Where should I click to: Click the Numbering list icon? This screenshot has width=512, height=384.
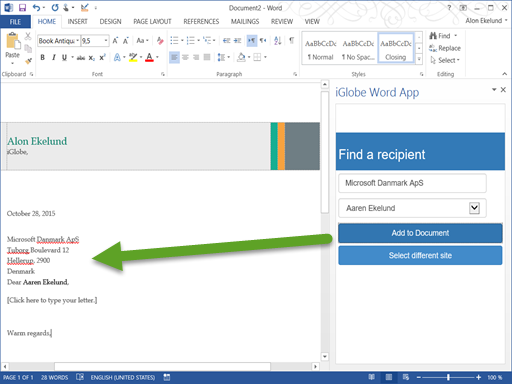point(190,41)
